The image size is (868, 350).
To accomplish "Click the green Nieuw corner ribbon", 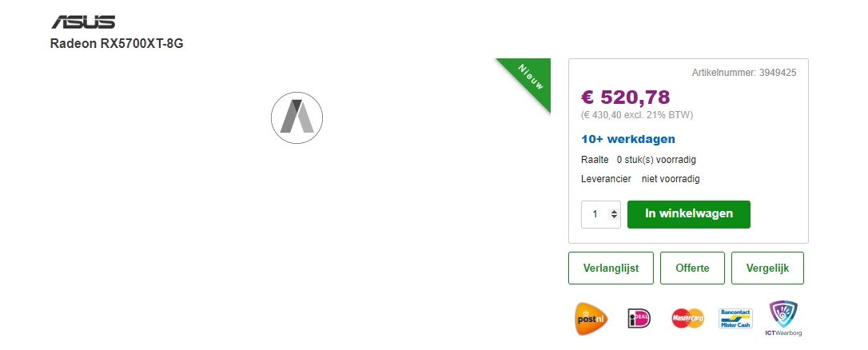I will 530,78.
